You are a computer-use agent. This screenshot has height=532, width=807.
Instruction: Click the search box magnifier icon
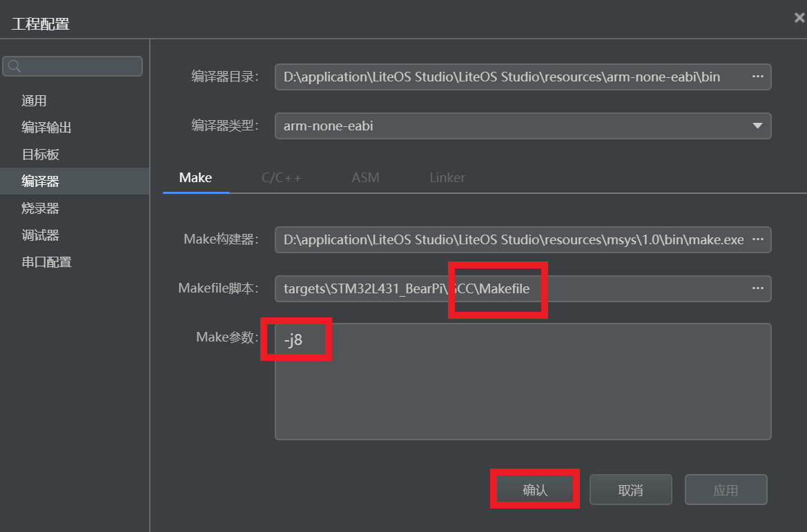(x=14, y=66)
